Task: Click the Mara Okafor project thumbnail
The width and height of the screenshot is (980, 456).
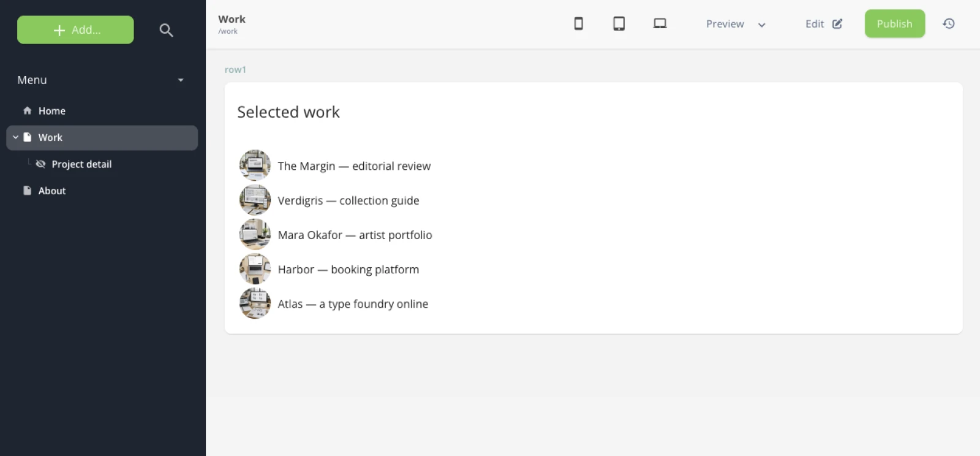Action: (x=255, y=234)
